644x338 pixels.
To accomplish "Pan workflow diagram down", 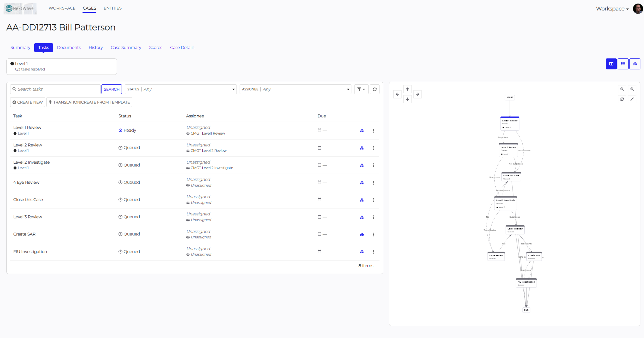I will coord(407,99).
